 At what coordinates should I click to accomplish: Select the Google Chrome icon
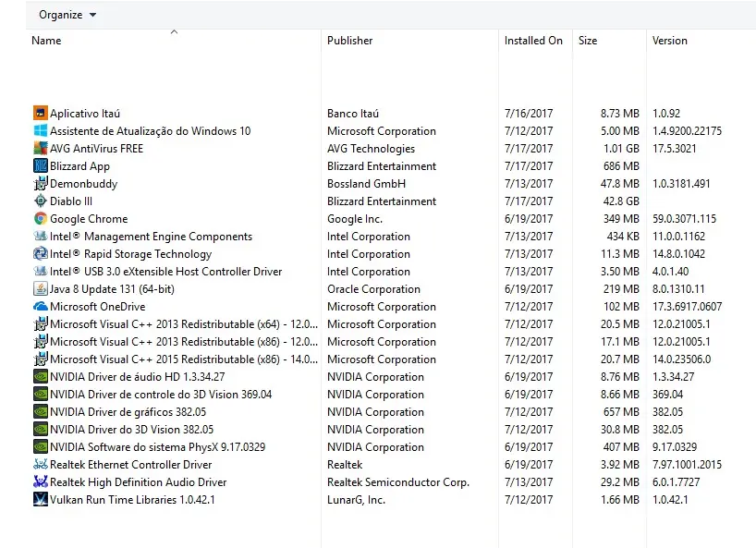(x=41, y=219)
